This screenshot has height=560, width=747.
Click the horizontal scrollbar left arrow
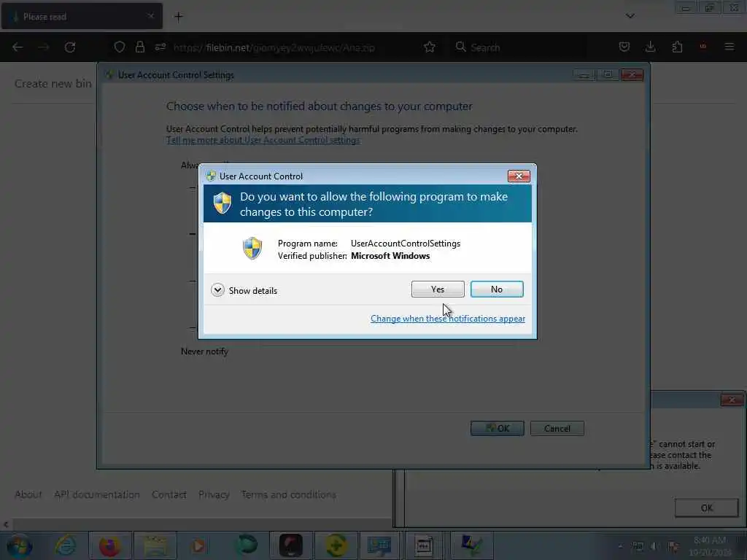6,524
